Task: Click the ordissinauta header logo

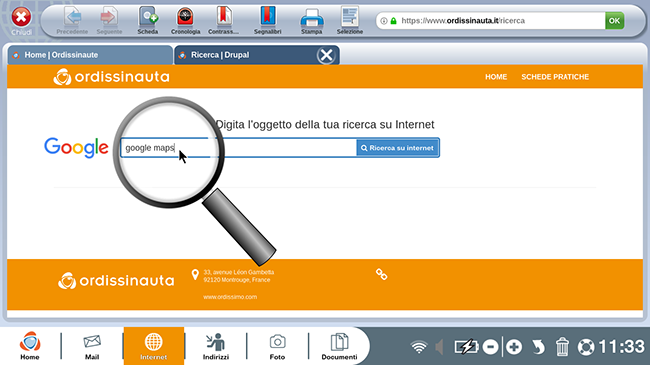Action: [111, 77]
